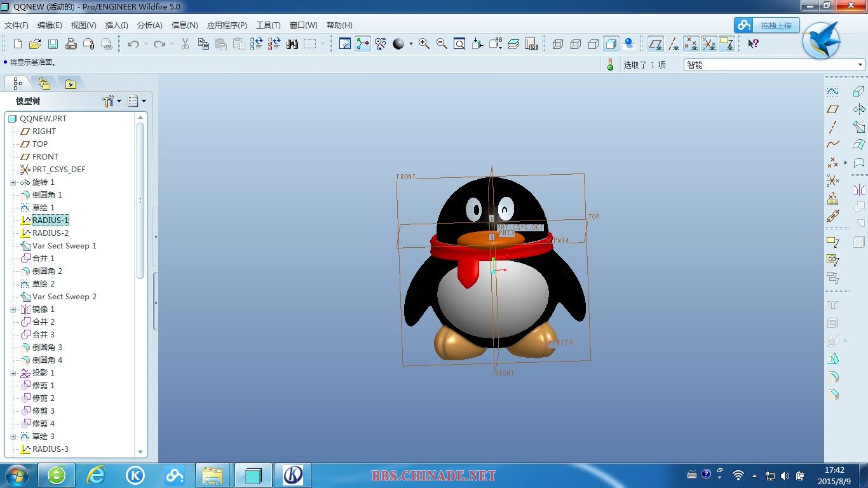Open the smart selection filter dropdown
This screenshot has width=868, height=488.
775,65
